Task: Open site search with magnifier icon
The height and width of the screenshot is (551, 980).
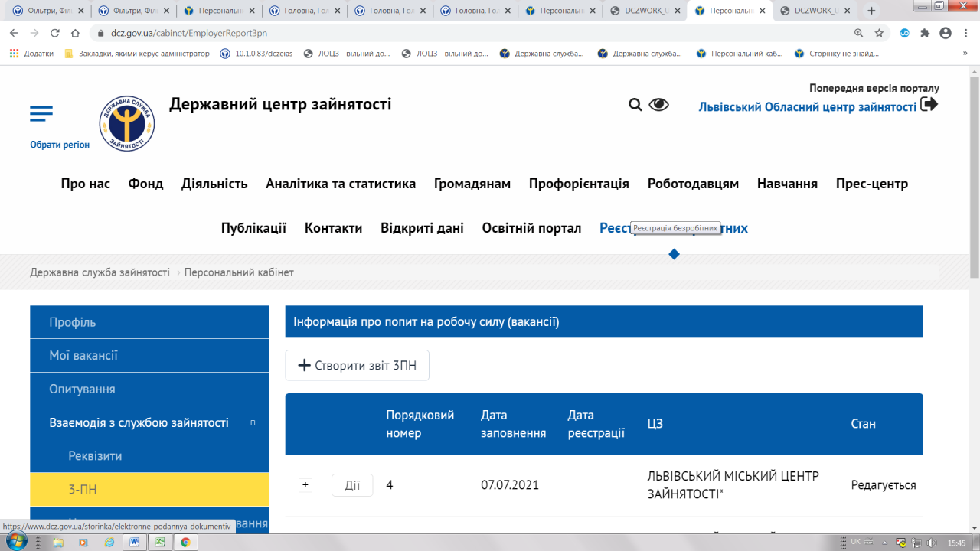Action: pyautogui.click(x=635, y=105)
